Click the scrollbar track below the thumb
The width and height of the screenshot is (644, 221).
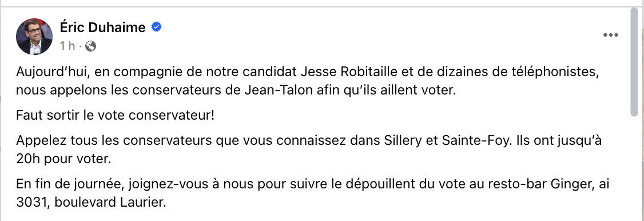634,168
